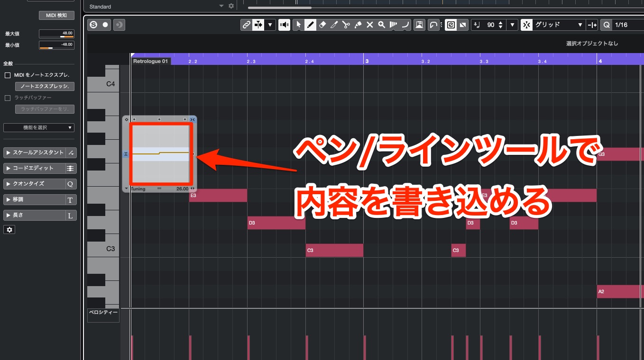Open the Auto-Scroll settings dropdown arrow
The height and width of the screenshot is (360, 644).
(x=270, y=25)
